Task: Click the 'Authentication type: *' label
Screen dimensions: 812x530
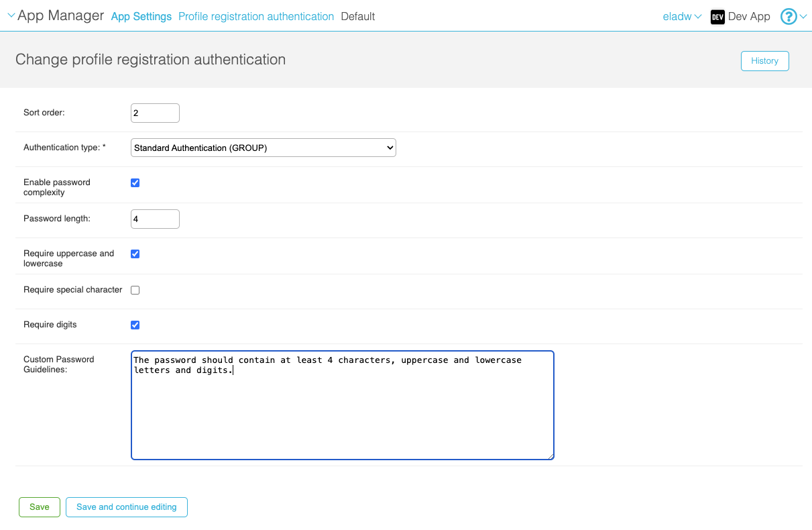Action: tap(65, 148)
